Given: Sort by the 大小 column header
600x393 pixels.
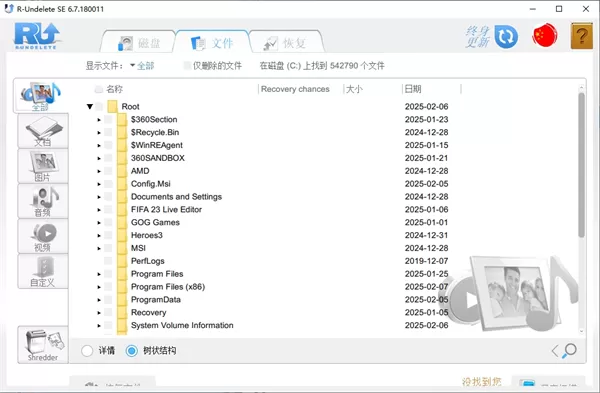Looking at the screenshot, I should pos(354,89).
